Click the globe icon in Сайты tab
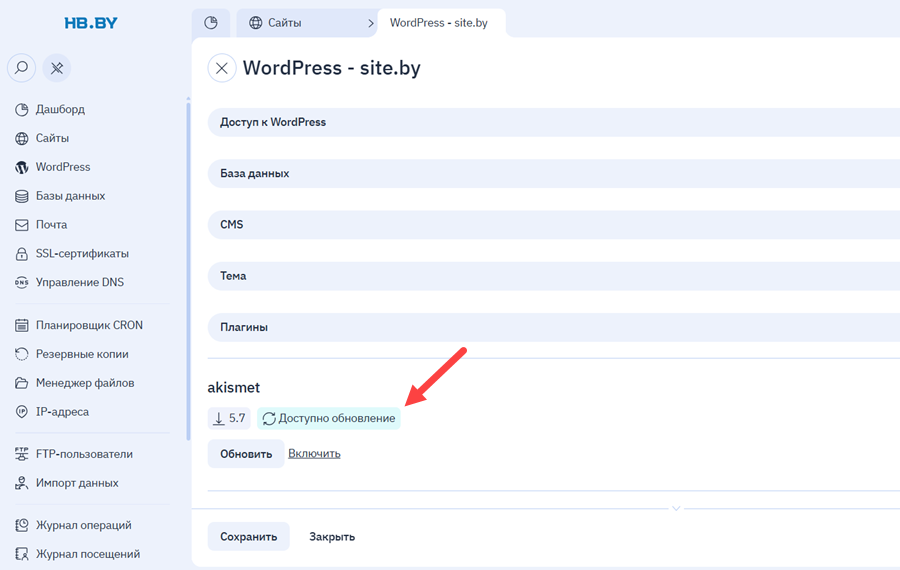 [x=255, y=23]
